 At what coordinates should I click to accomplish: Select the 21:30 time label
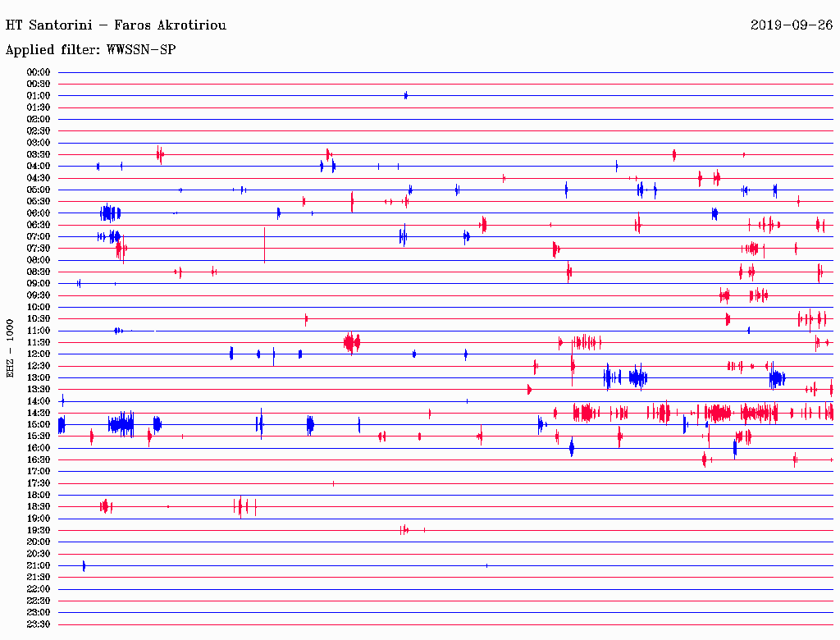click(x=39, y=578)
